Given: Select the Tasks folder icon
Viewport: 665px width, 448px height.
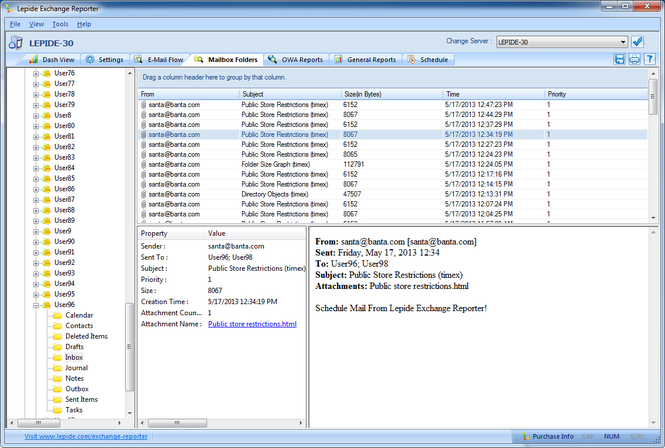Looking at the screenshot, I should click(57, 410).
